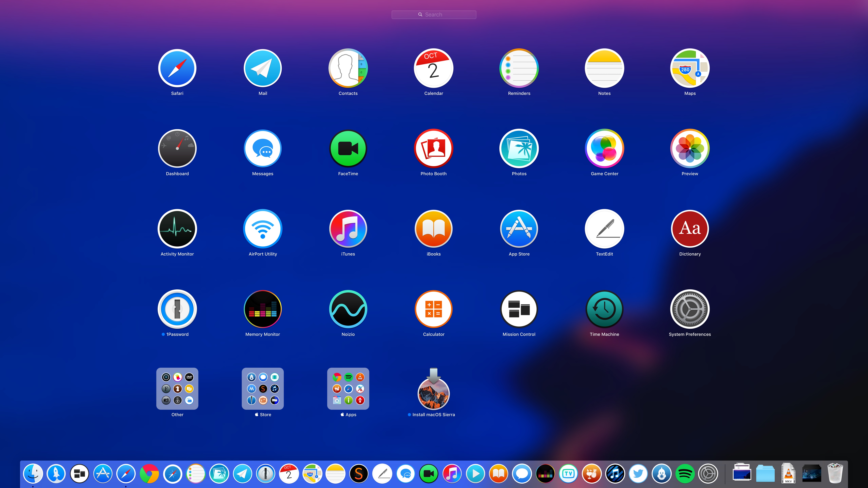Open the blue folder stack in Dock
This screenshot has width=868, height=488.
pyautogui.click(x=765, y=474)
